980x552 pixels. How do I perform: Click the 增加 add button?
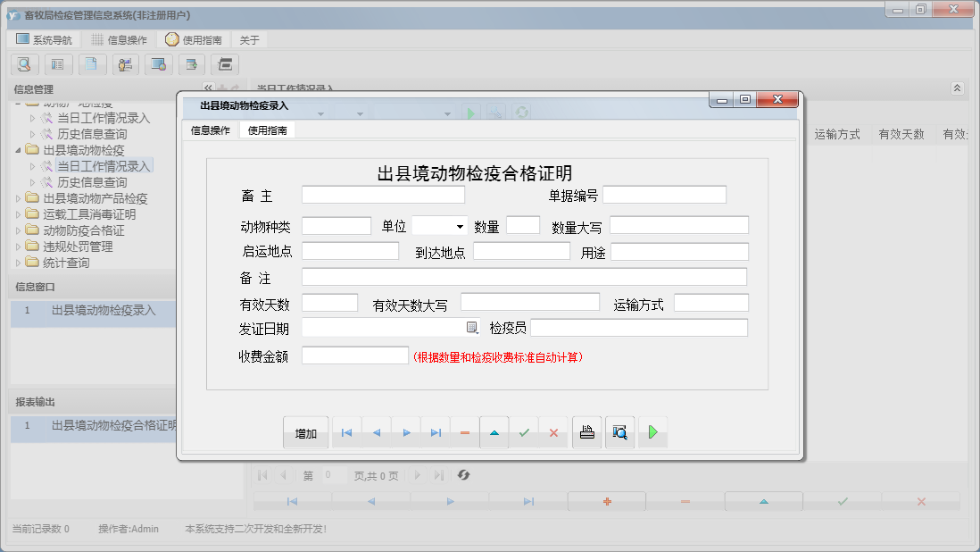306,431
